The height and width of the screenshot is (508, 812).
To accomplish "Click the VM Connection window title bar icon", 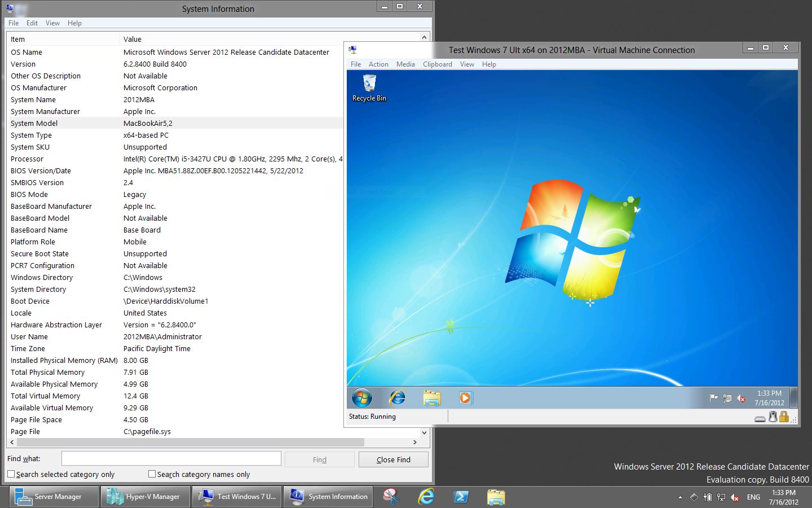I will [352, 50].
